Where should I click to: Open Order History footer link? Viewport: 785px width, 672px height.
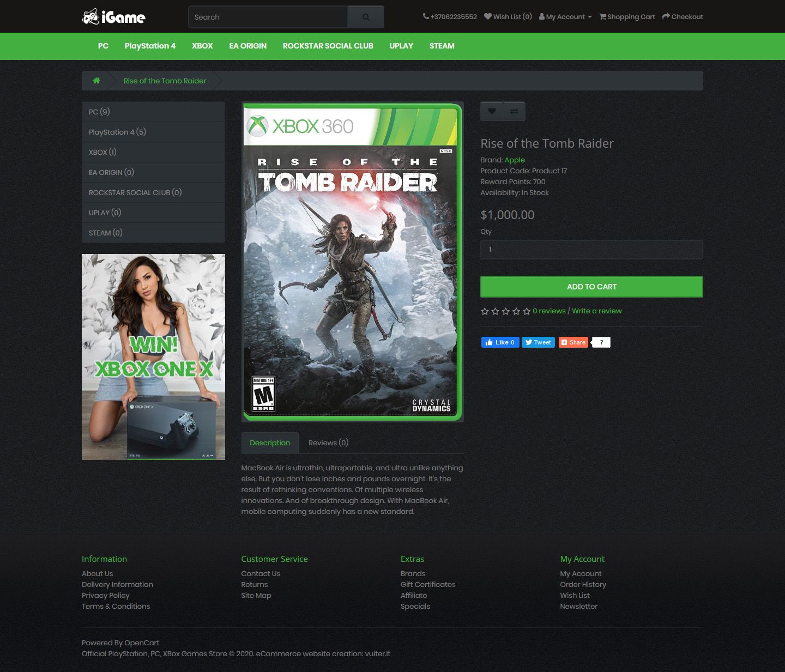tap(583, 584)
